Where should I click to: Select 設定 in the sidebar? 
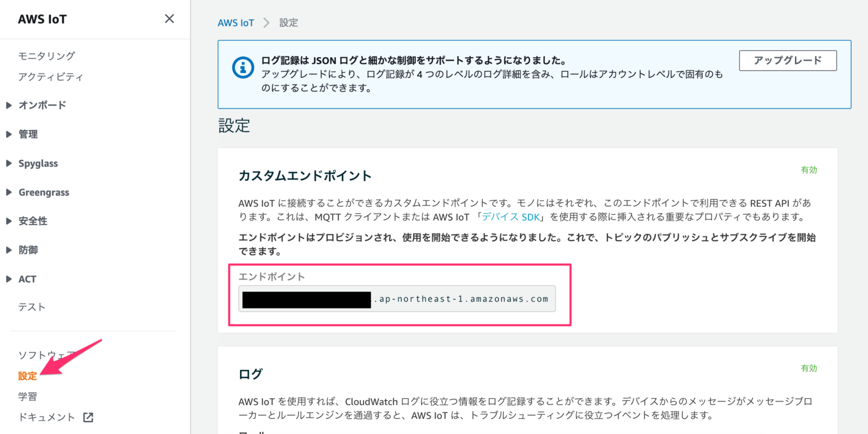[27, 375]
